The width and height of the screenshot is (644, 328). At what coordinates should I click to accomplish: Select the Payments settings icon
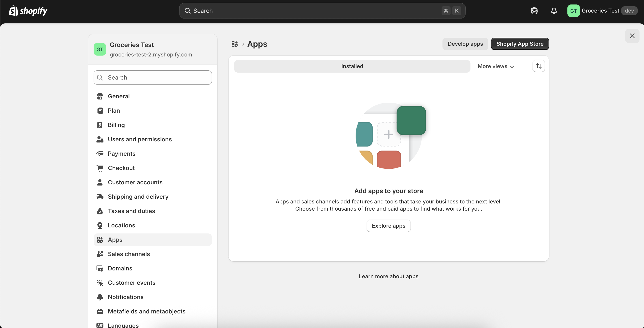[100, 154]
